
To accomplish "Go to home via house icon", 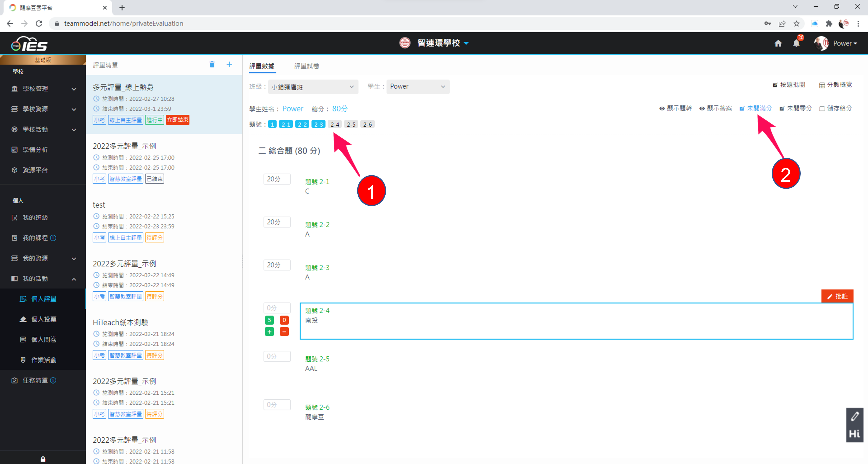I will click(778, 43).
